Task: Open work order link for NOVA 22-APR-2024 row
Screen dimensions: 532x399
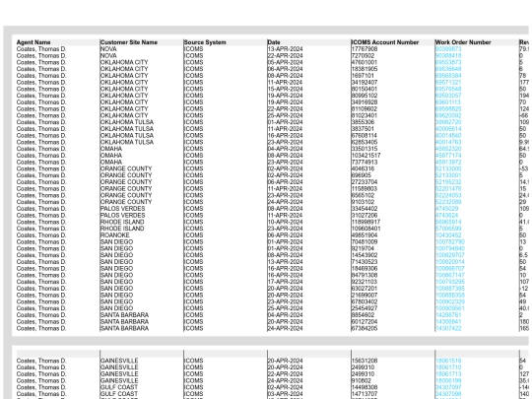Action: coord(448,55)
